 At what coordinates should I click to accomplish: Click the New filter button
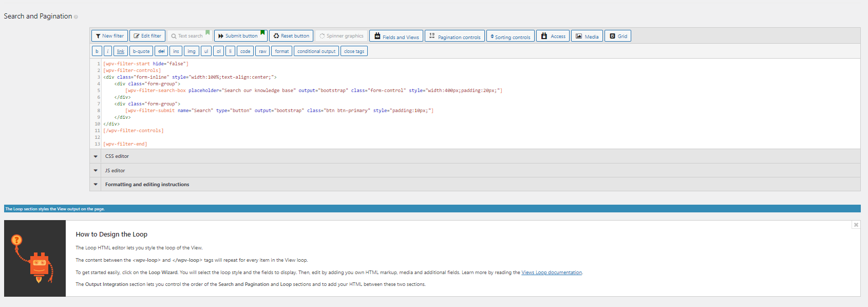tap(109, 36)
